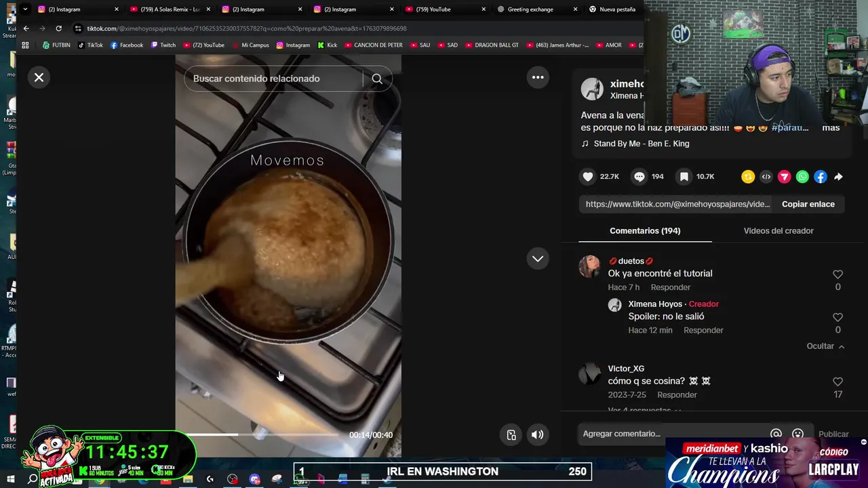Switch to the Comentarios (194) tab
Image resolution: width=868 pixels, height=488 pixels.
click(x=645, y=231)
